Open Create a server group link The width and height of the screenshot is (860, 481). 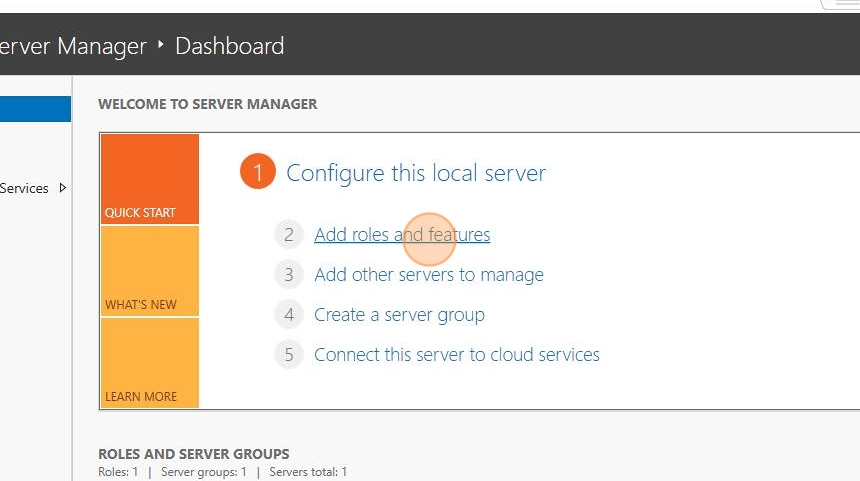point(399,315)
